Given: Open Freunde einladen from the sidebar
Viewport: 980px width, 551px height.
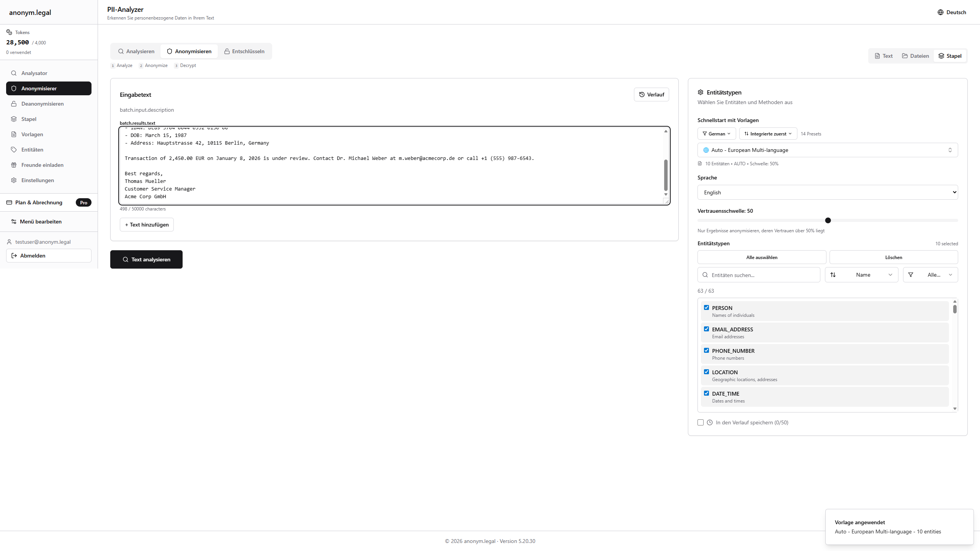Looking at the screenshot, I should [42, 165].
